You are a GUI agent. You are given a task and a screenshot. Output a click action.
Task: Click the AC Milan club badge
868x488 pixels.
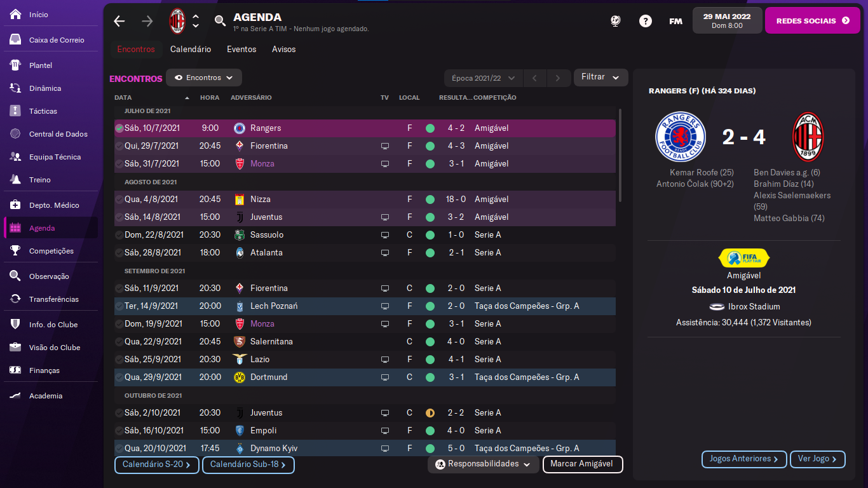(x=177, y=21)
